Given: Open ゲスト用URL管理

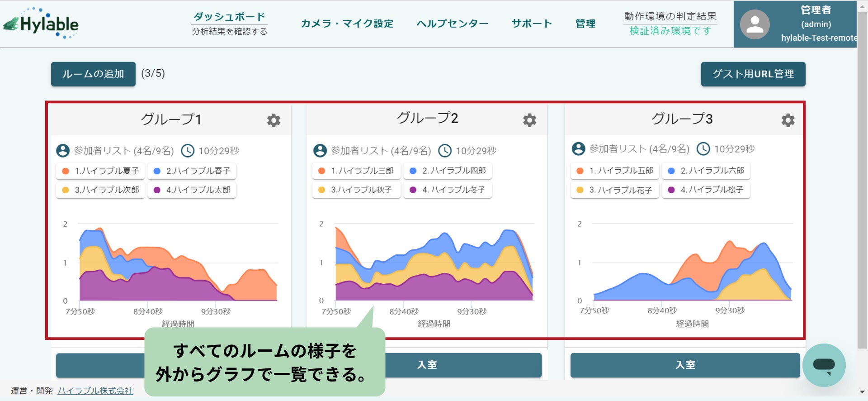Looking at the screenshot, I should point(753,74).
